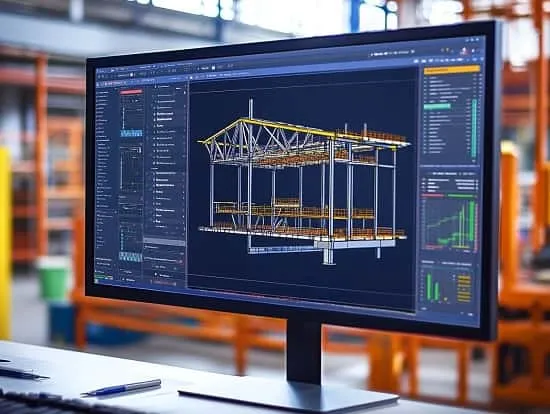
Task: Expand the first bold item in the model tree
Action: pos(154,114)
